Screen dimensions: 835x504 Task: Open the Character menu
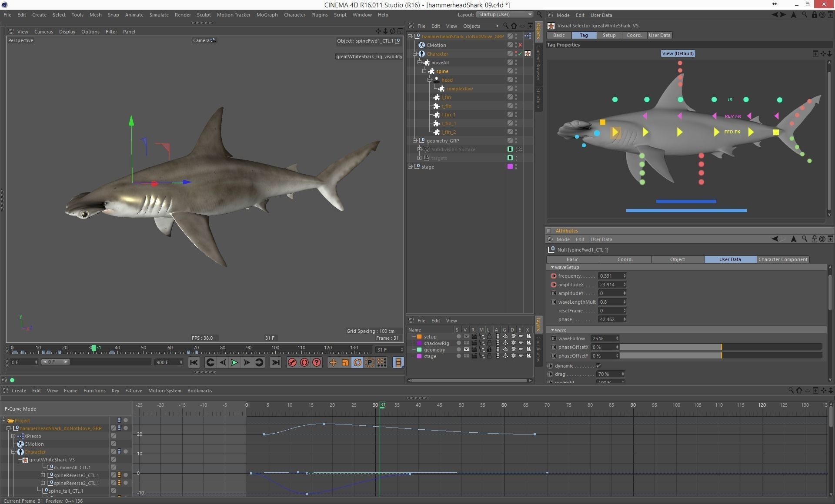[x=294, y=15]
